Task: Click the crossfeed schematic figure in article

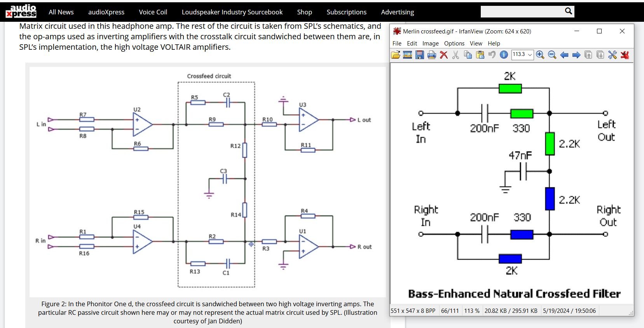Action: (208, 182)
